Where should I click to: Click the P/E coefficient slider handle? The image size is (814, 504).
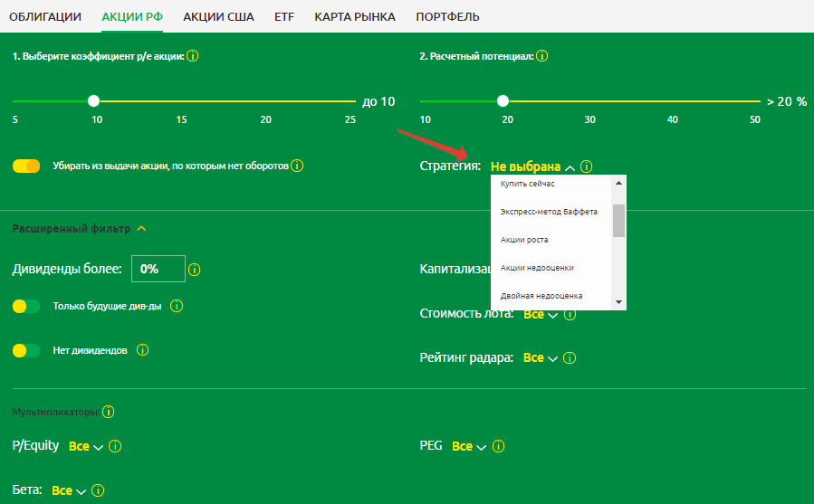[93, 101]
